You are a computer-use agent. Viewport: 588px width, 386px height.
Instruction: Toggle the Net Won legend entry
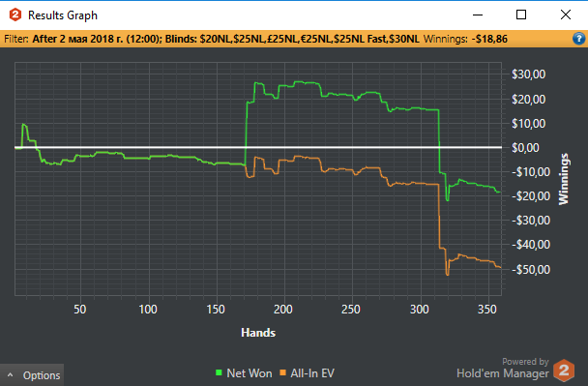pos(244,373)
